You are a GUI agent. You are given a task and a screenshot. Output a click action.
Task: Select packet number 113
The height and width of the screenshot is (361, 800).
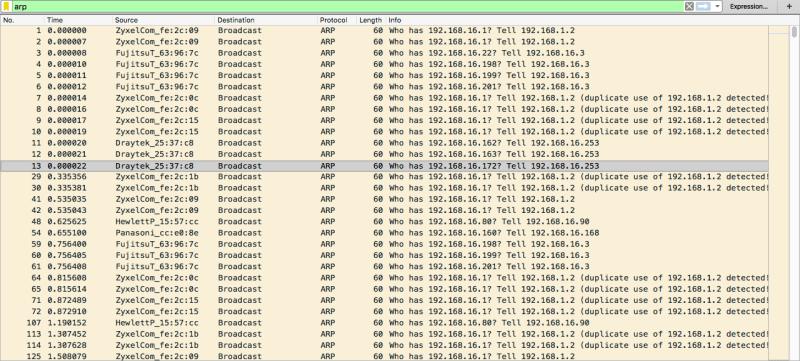pos(384,334)
